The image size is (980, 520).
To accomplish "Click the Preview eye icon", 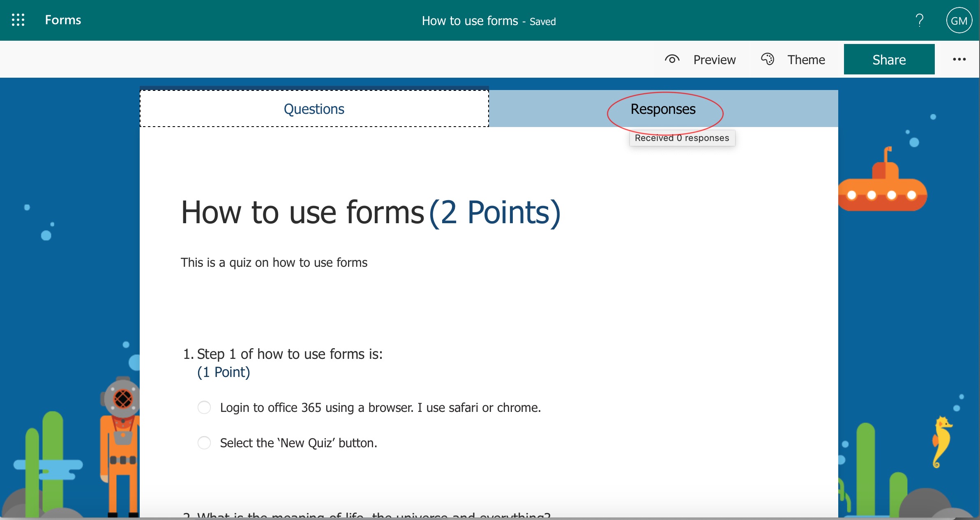I will 672,60.
